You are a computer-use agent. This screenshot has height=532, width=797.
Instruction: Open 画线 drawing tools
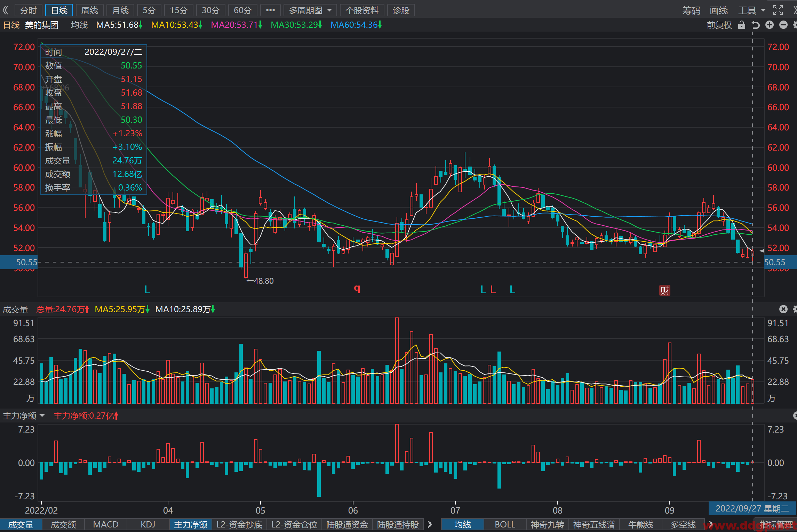719,10
